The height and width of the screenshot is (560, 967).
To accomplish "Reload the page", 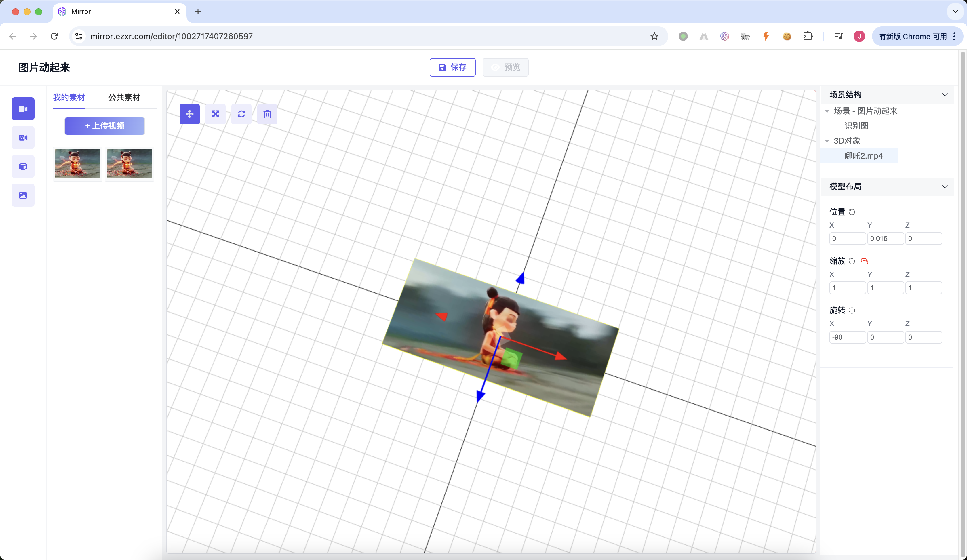I will pos(54,37).
